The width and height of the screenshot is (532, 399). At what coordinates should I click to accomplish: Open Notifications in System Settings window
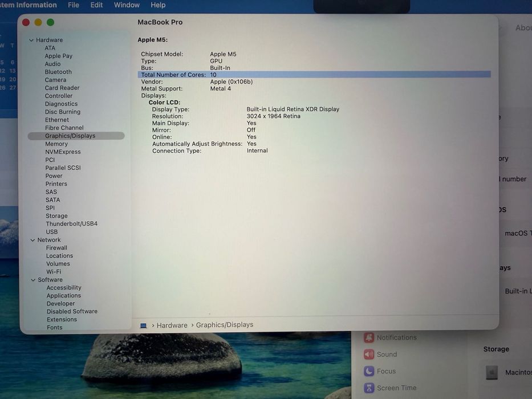pos(390,337)
